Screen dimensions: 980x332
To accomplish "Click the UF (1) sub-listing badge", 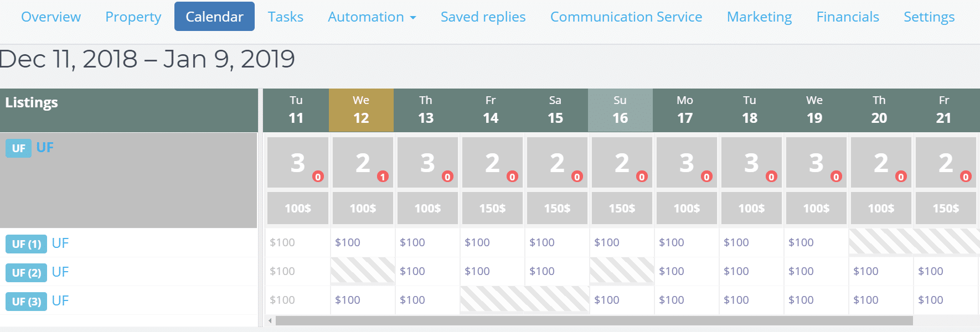I will (25, 243).
